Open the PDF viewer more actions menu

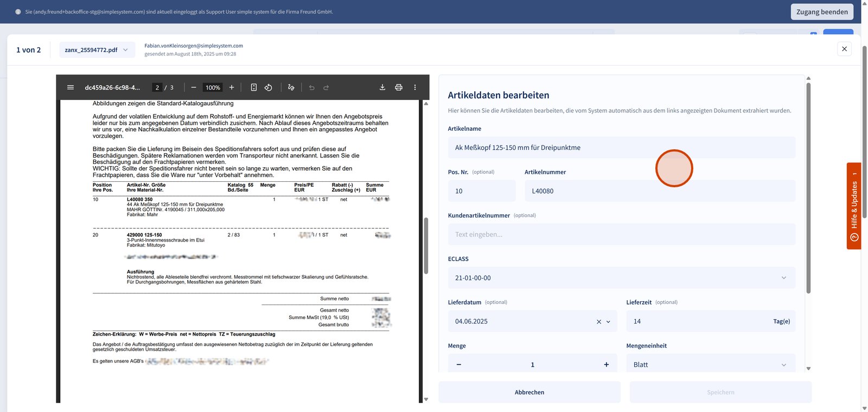pyautogui.click(x=415, y=87)
